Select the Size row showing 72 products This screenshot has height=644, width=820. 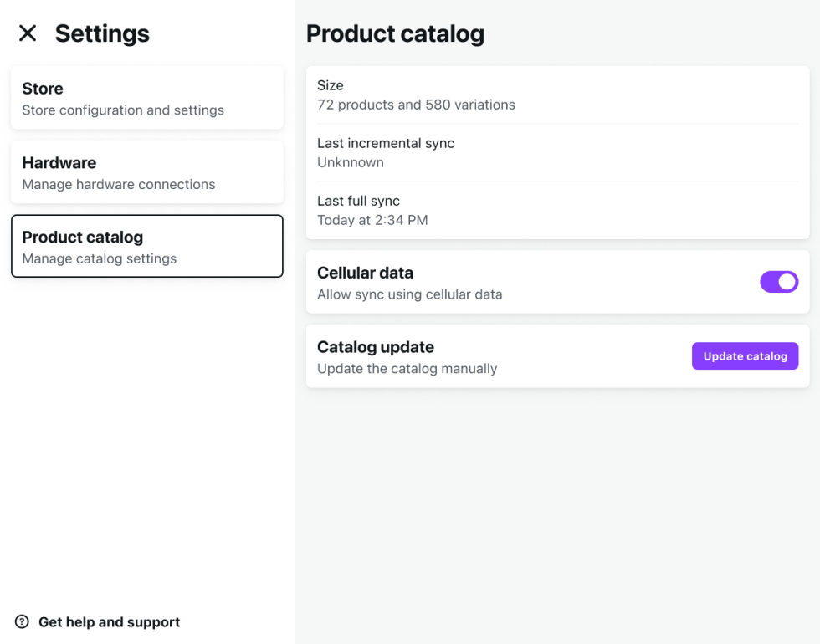(557, 95)
